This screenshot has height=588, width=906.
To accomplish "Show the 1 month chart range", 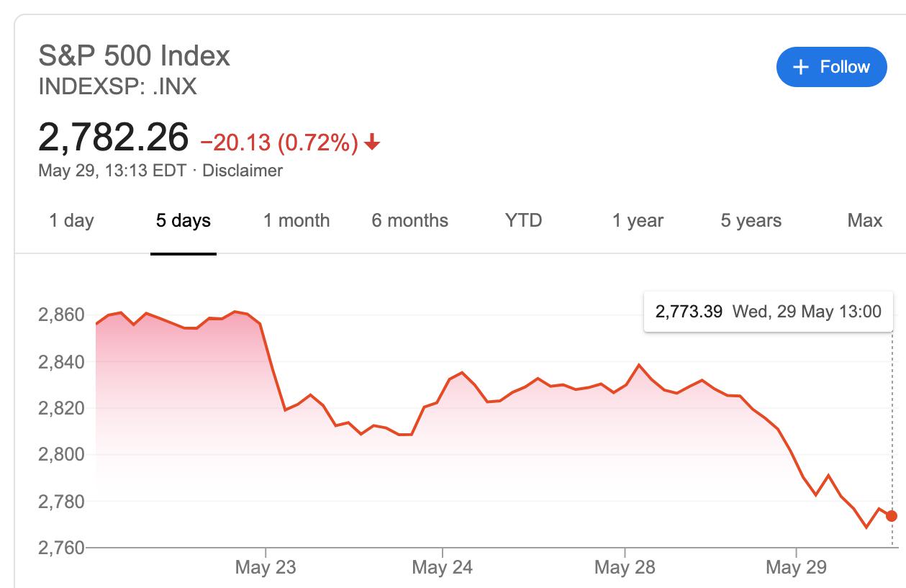I will [296, 220].
